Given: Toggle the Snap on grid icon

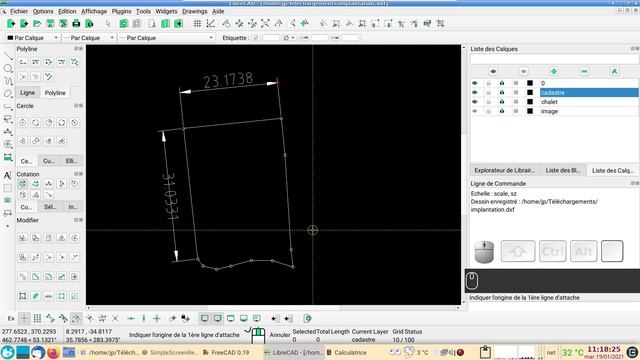Looking at the screenshot, I should (x=37, y=318).
